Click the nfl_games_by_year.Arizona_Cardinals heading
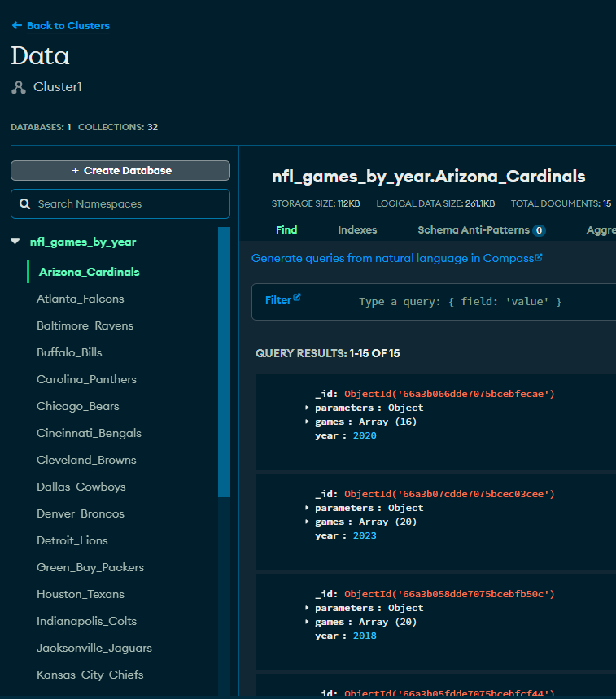This screenshot has width=616, height=699. coord(428,177)
